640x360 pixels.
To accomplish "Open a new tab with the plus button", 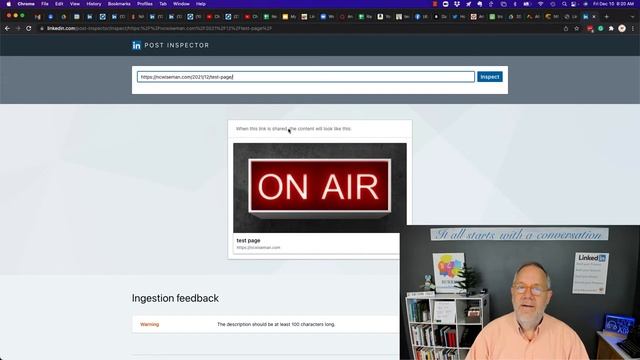I will coord(606,17).
